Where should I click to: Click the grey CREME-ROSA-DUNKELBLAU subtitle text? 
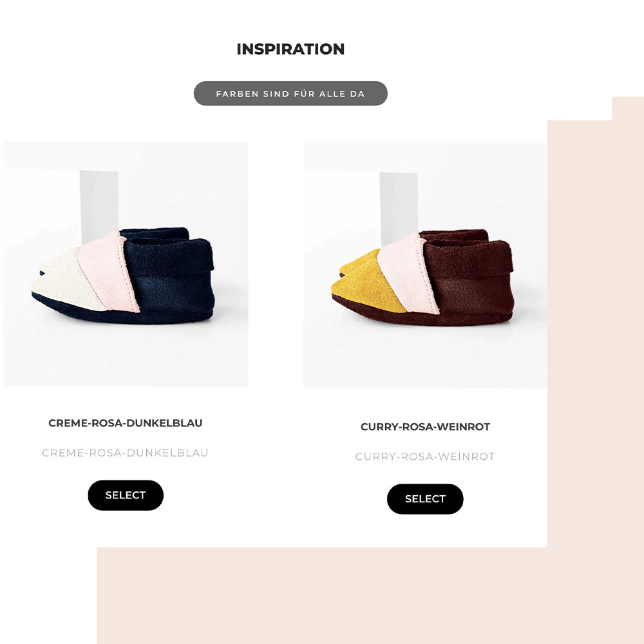point(126,453)
